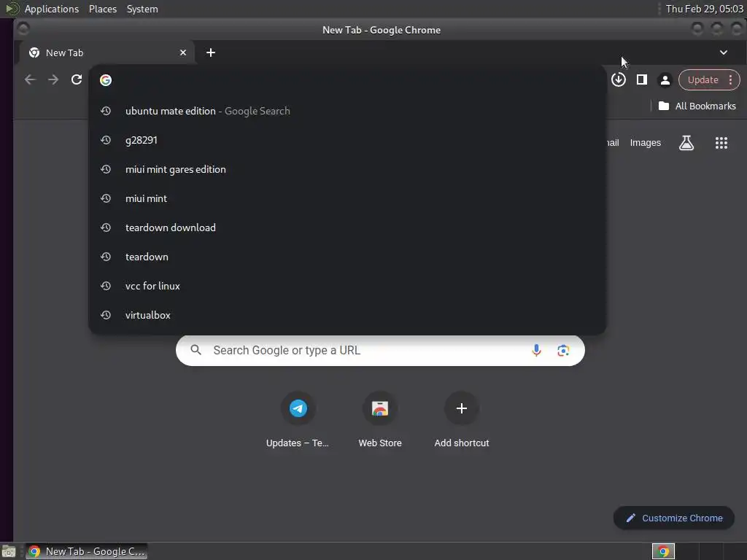This screenshot has height=560, width=747.
Task: Open the Images link
Action: point(645,143)
